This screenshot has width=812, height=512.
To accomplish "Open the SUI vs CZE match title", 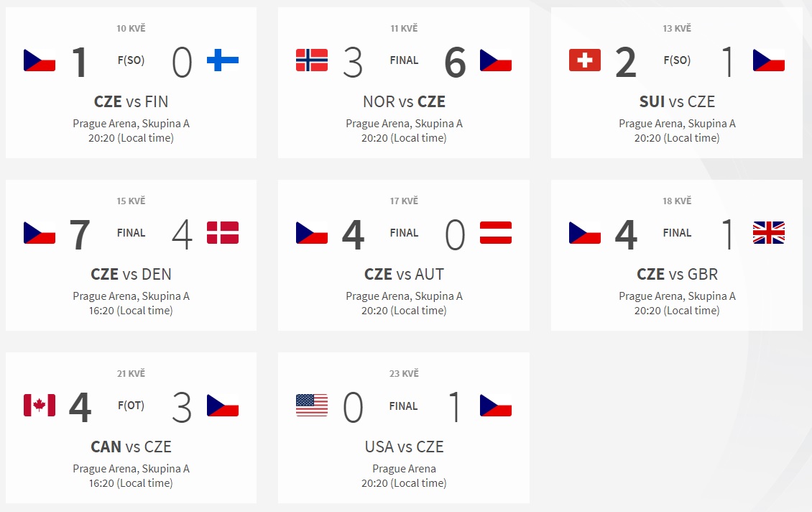I will coord(677,101).
